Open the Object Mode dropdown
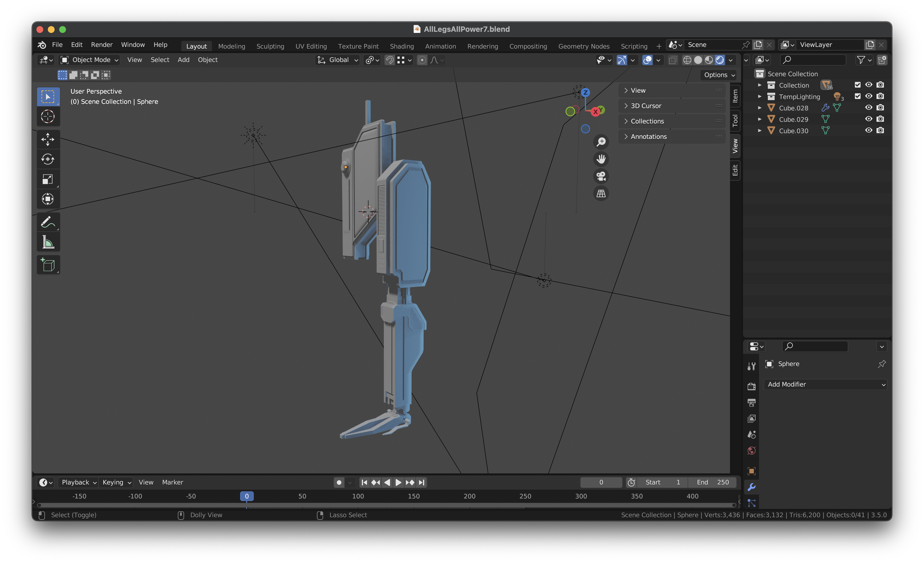Image resolution: width=924 pixels, height=563 pixels. [x=89, y=60]
